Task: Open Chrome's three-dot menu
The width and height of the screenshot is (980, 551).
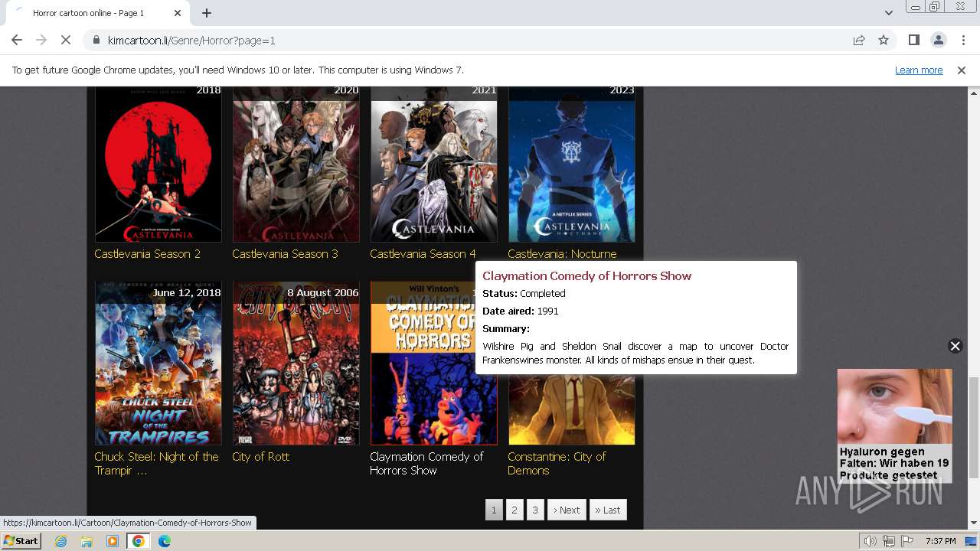Action: (x=962, y=40)
